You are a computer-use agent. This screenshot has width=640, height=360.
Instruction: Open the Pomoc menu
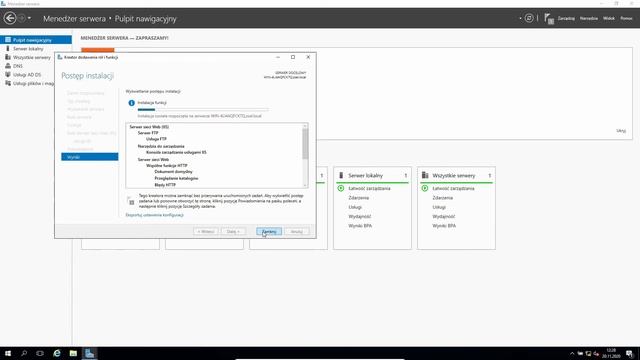[626, 18]
